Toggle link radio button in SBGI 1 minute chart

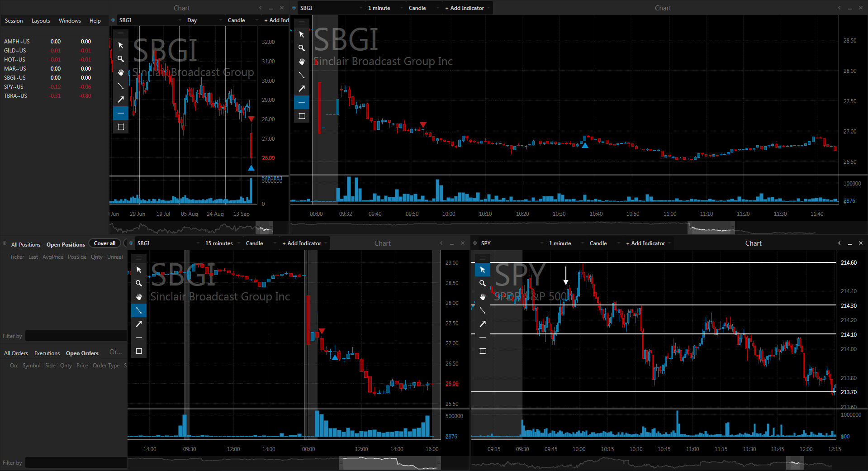[294, 8]
